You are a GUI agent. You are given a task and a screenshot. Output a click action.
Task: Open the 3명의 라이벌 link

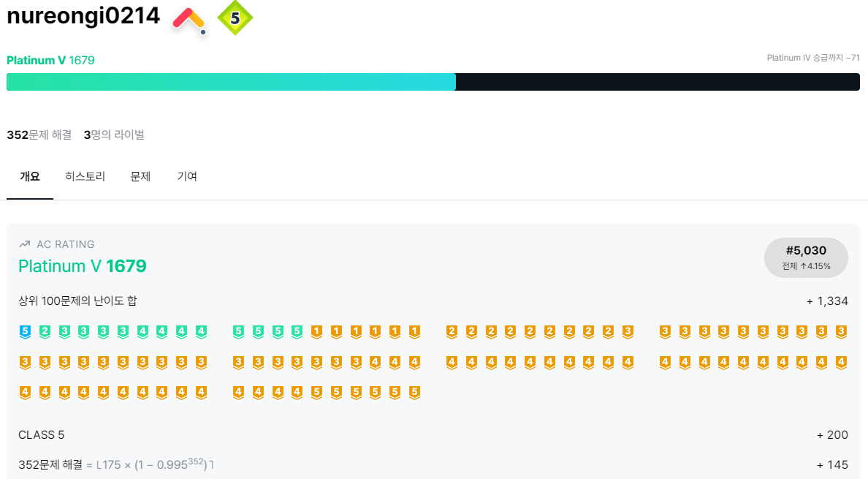(x=114, y=135)
